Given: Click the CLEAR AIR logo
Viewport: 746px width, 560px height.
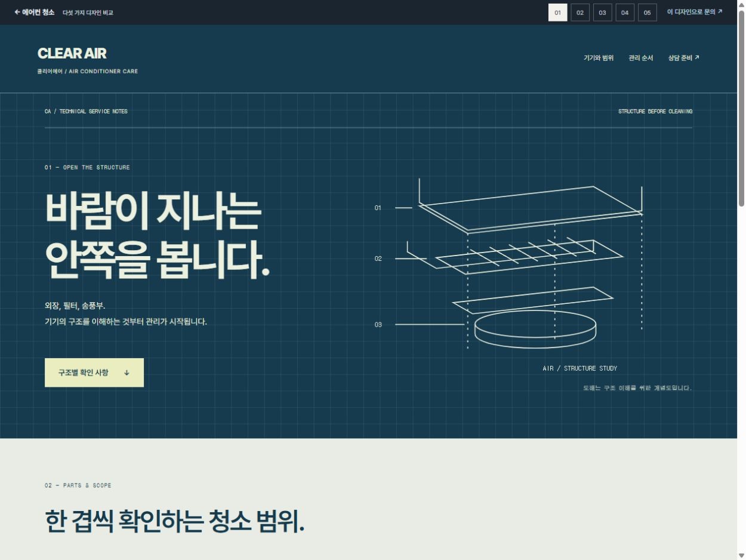Looking at the screenshot, I should [72, 54].
